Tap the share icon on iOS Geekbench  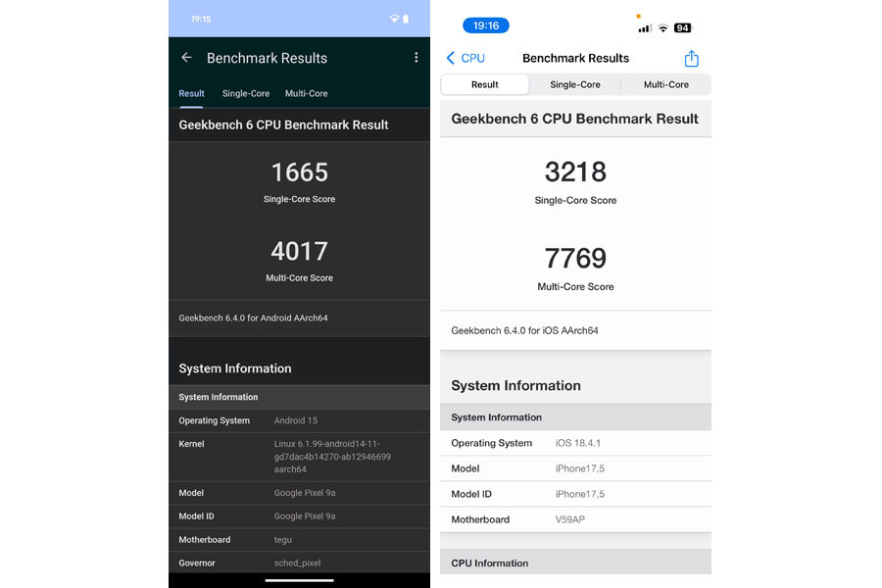tap(691, 58)
